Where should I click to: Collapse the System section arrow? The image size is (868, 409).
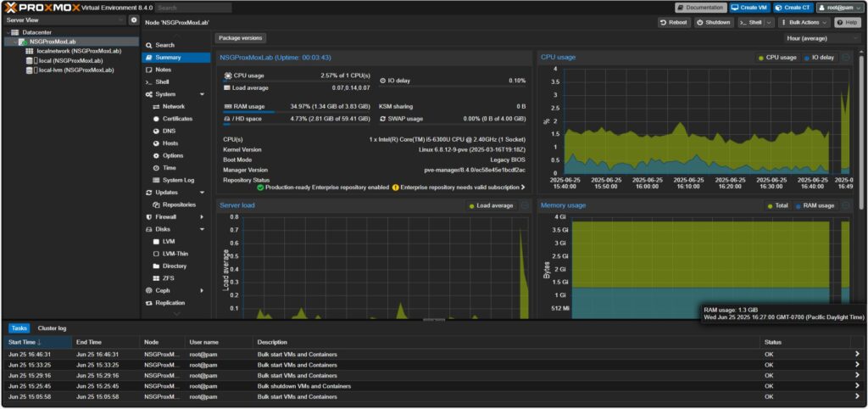tap(202, 95)
